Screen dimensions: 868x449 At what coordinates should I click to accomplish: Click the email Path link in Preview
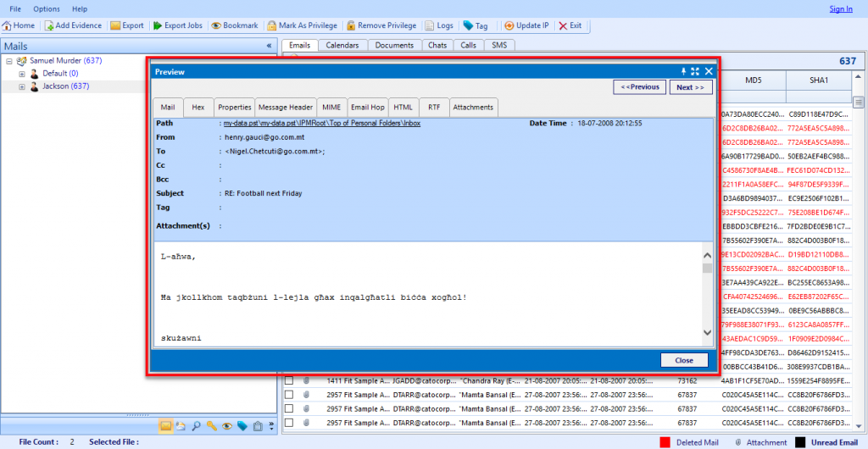pos(321,124)
